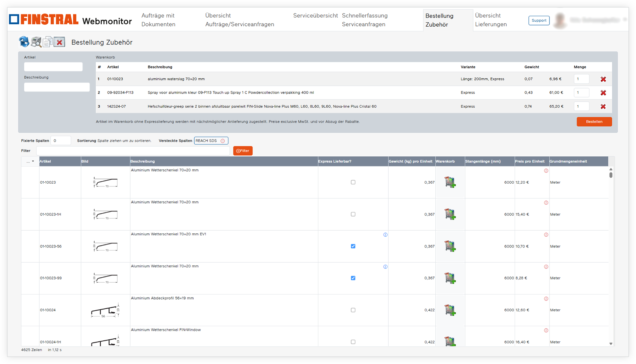Image resolution: width=636 pixels, height=364 pixels.
Task: Sort by Gewicht (kg) pro Einheit header
Action: pyautogui.click(x=412, y=161)
